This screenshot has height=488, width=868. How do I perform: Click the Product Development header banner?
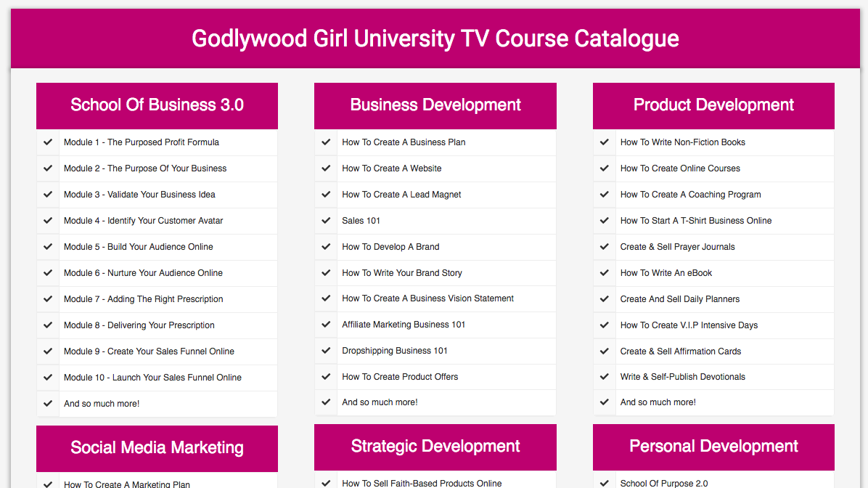713,105
